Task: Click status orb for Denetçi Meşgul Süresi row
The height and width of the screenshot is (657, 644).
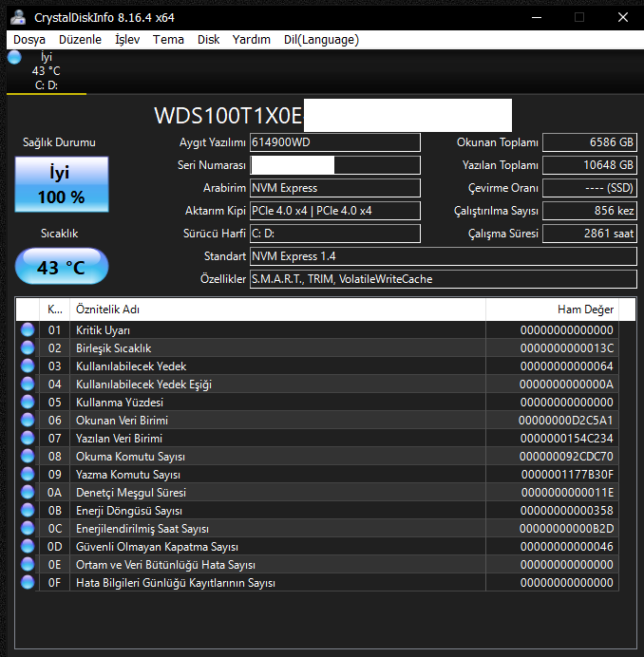Action: [28, 493]
